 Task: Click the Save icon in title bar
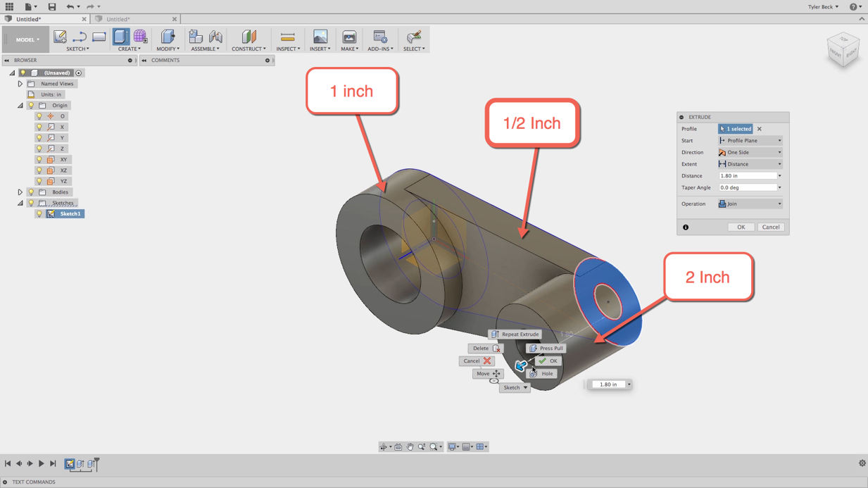coord(51,6)
